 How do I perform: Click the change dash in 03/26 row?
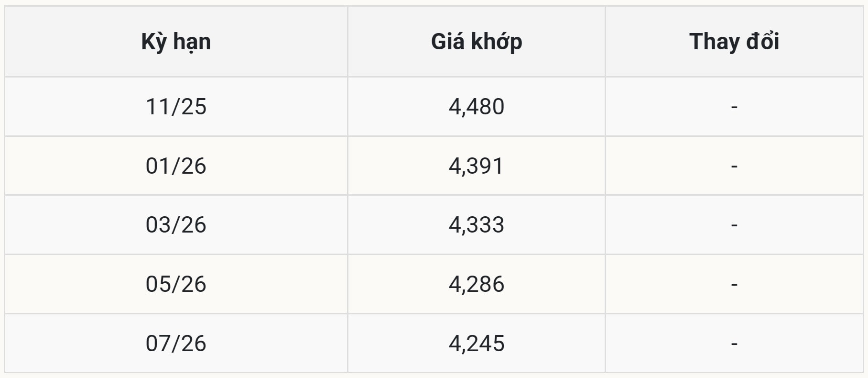(734, 225)
